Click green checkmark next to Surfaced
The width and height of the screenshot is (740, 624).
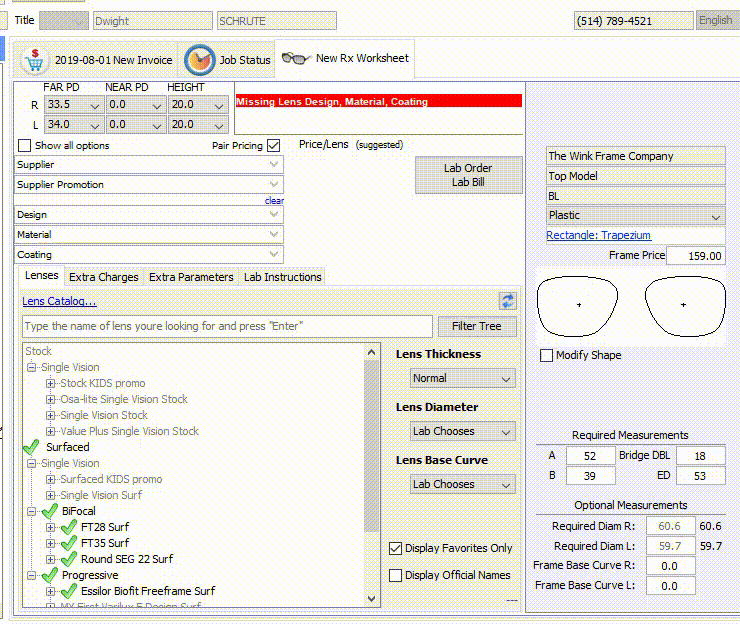(x=31, y=447)
